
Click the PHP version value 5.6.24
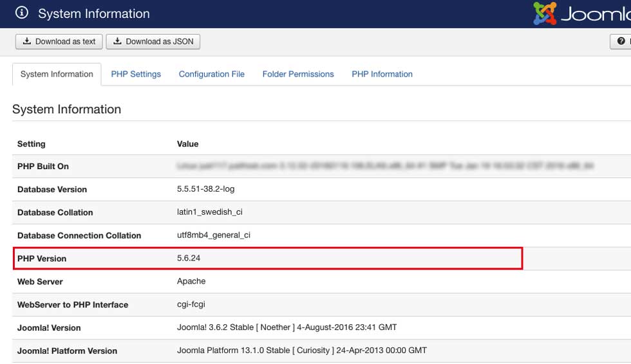tap(189, 259)
